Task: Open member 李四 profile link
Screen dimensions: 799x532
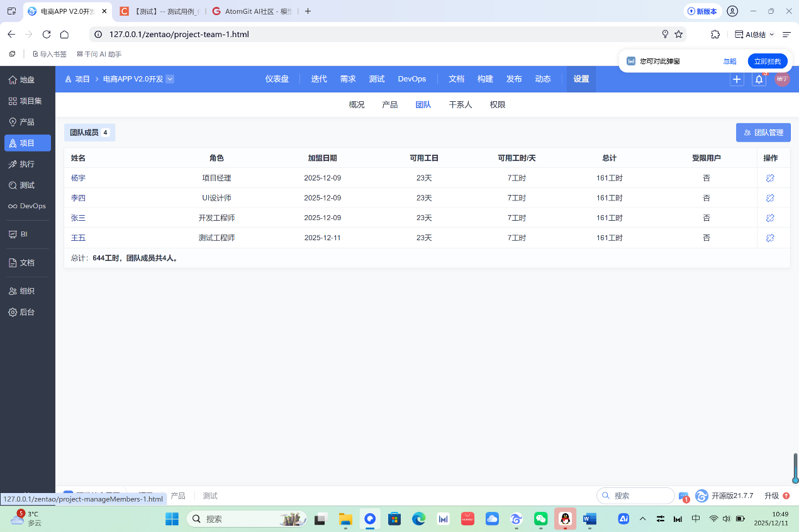Action: pyautogui.click(x=78, y=198)
